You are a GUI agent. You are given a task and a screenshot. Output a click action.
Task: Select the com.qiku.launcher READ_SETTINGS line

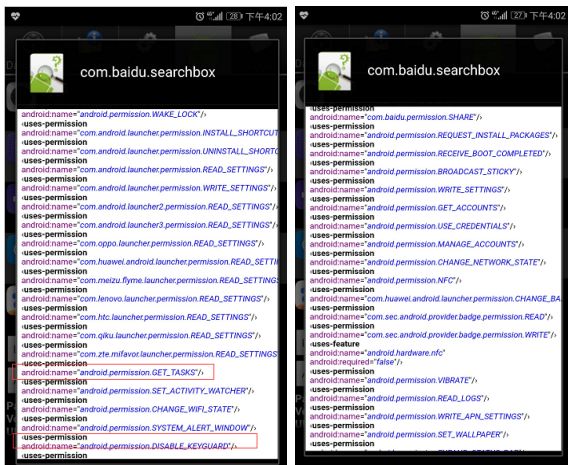coord(141,336)
